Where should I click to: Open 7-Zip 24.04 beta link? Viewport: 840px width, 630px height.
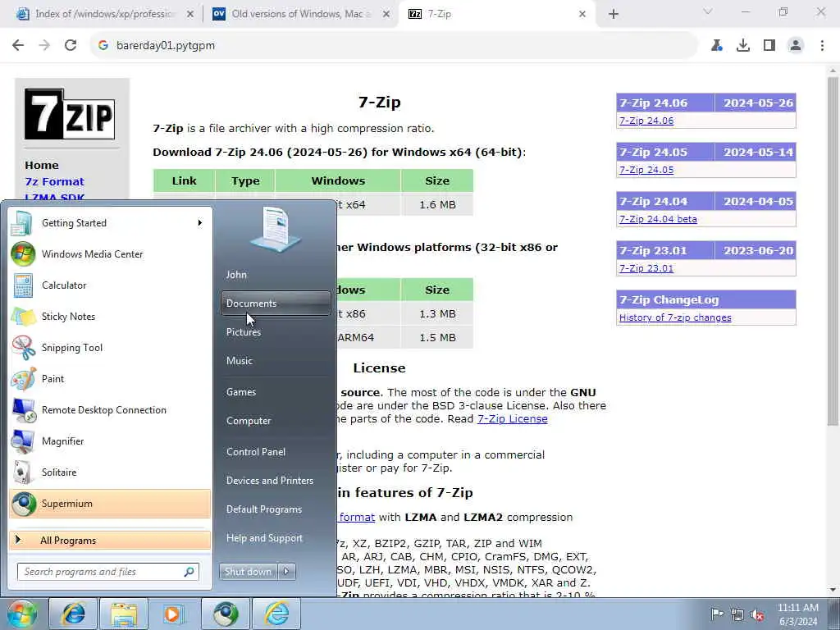tap(658, 219)
